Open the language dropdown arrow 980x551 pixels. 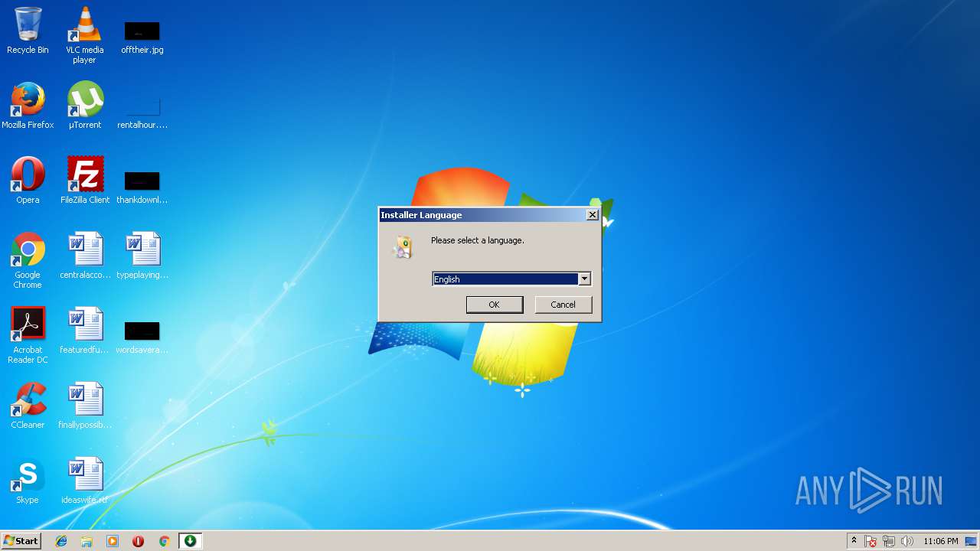click(x=584, y=279)
